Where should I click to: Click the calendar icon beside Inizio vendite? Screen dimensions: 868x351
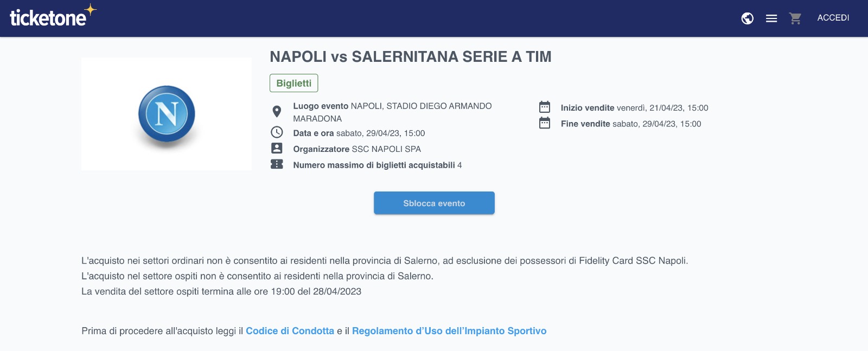point(545,107)
